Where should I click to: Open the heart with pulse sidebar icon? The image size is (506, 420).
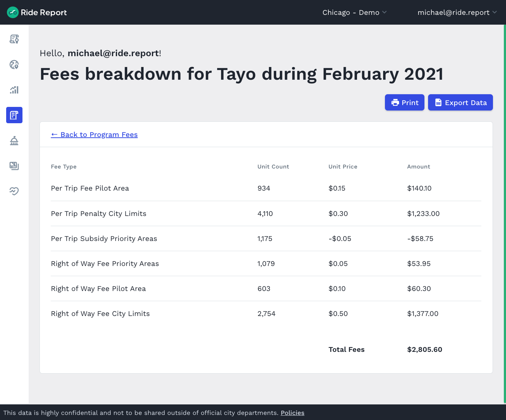14,191
